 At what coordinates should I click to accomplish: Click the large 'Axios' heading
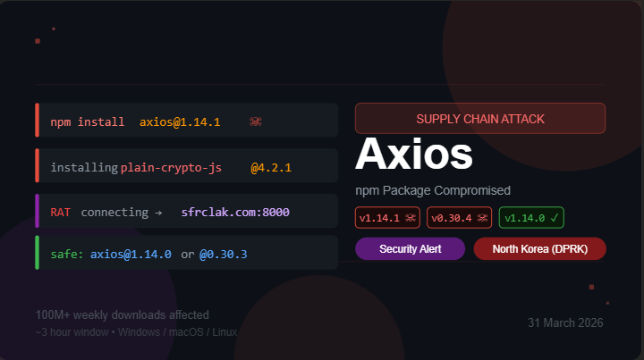414,155
